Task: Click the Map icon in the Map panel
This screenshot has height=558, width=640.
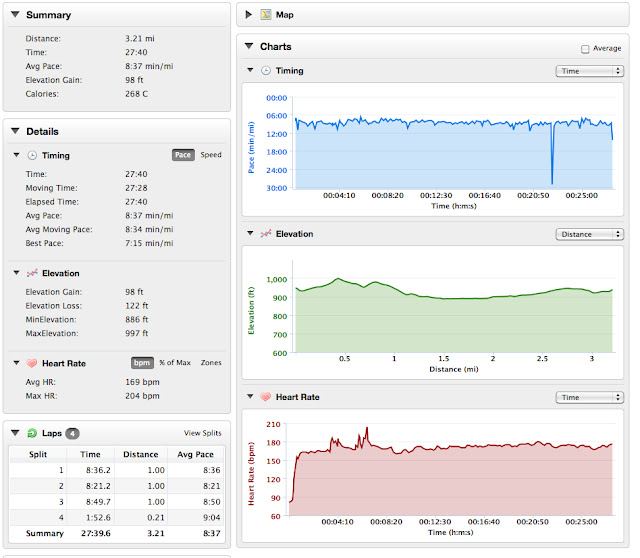Action: pyautogui.click(x=266, y=15)
